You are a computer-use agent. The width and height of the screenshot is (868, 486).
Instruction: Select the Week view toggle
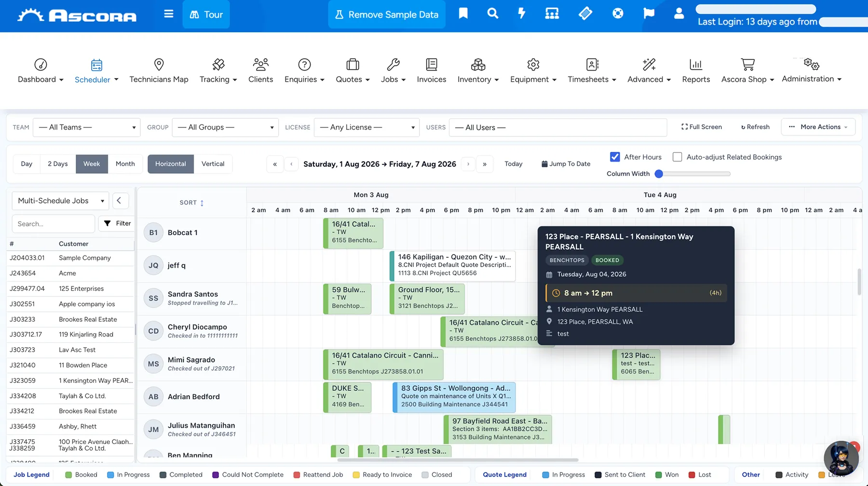point(92,164)
